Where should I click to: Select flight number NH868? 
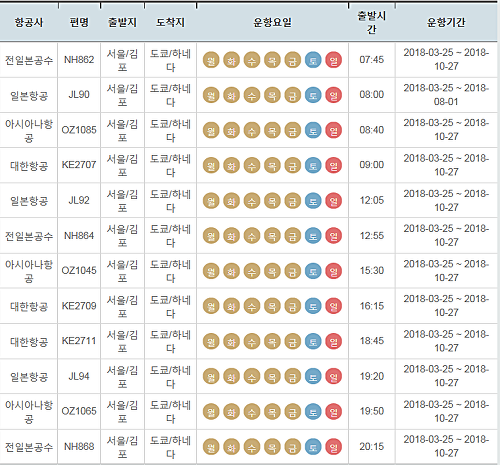pyautogui.click(x=79, y=446)
